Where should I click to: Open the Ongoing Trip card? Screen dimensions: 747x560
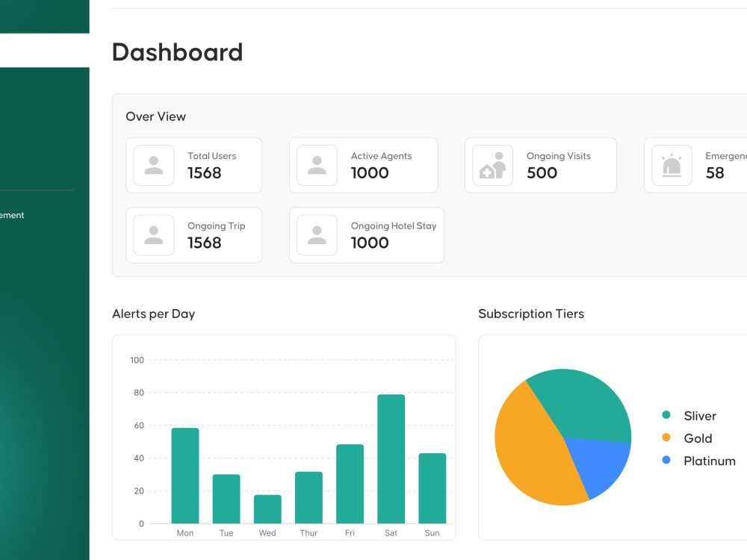click(194, 235)
